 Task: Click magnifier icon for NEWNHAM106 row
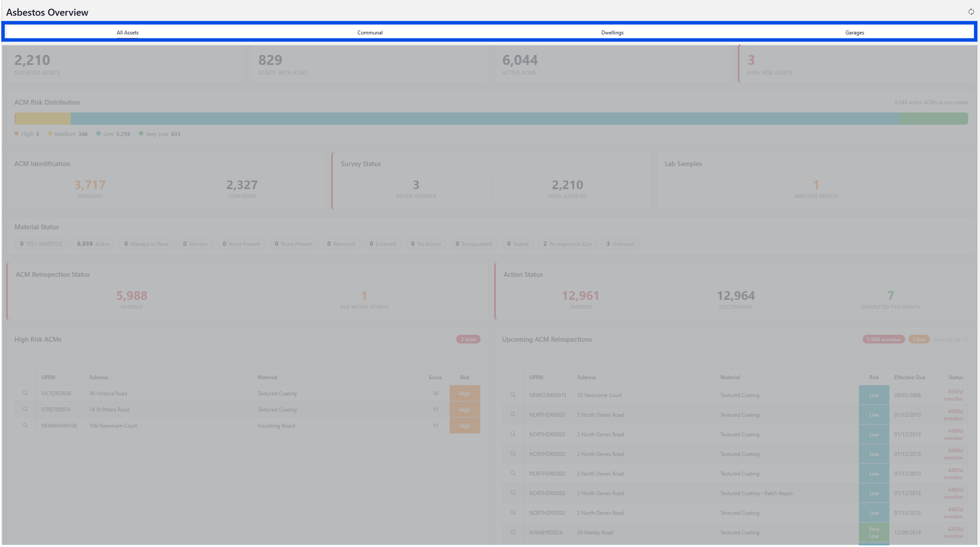25,425
